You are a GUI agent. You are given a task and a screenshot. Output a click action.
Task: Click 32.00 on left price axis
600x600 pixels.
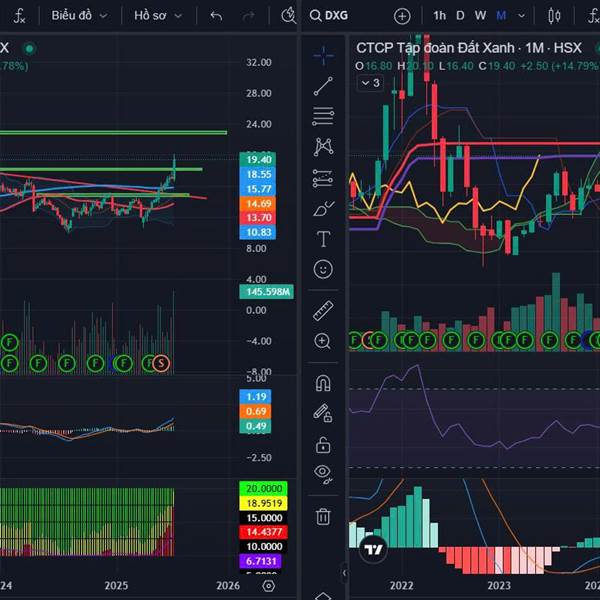point(259,62)
